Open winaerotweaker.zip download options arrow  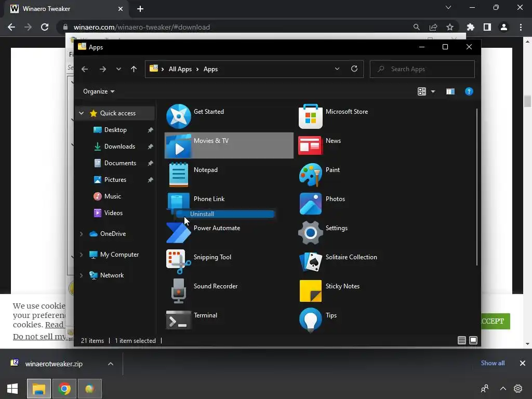111,364
